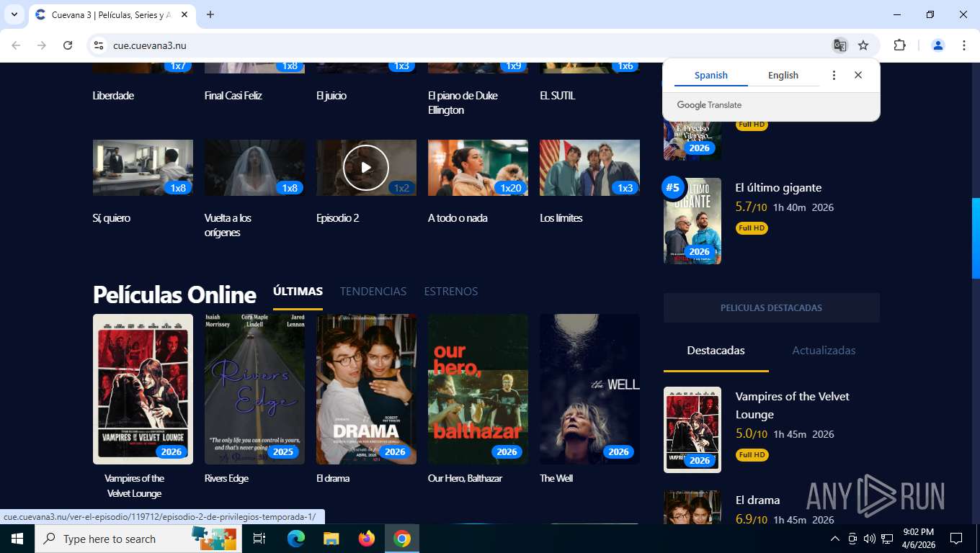Open El piano de Duke Ellington link
The image size is (980, 553).
point(463,102)
